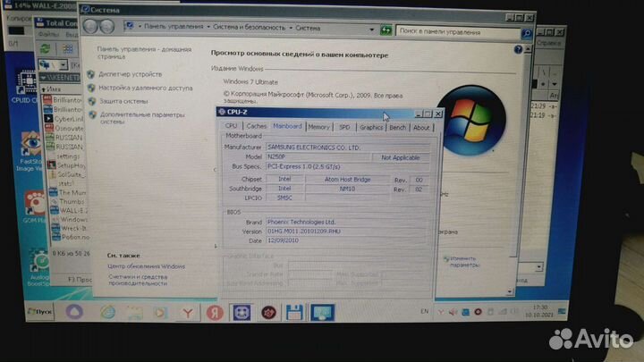Click the address bar refresh button
Viewport: 644px width, 362px height.
point(386,30)
